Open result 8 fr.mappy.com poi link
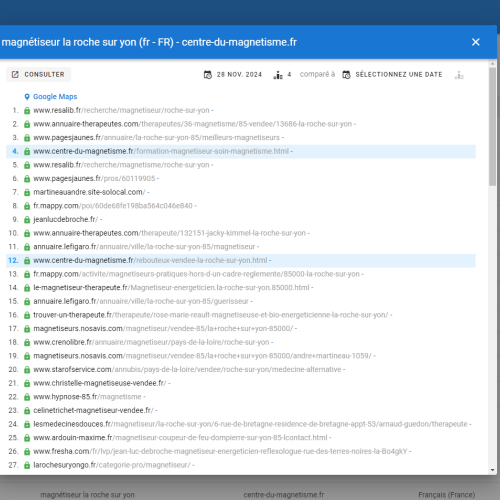The width and height of the screenshot is (500, 500). coord(113,206)
